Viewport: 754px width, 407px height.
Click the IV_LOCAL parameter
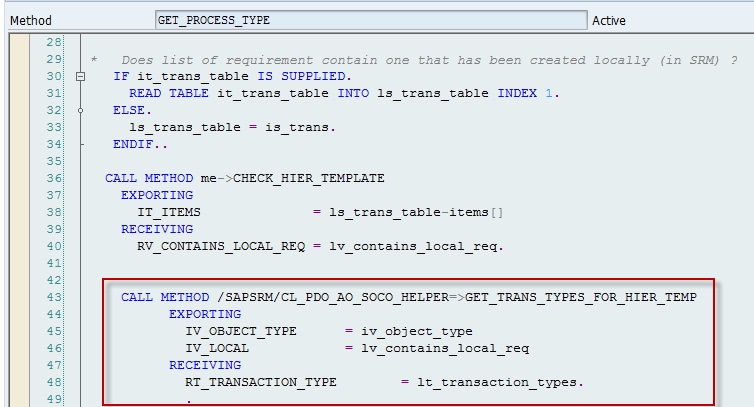point(217,348)
